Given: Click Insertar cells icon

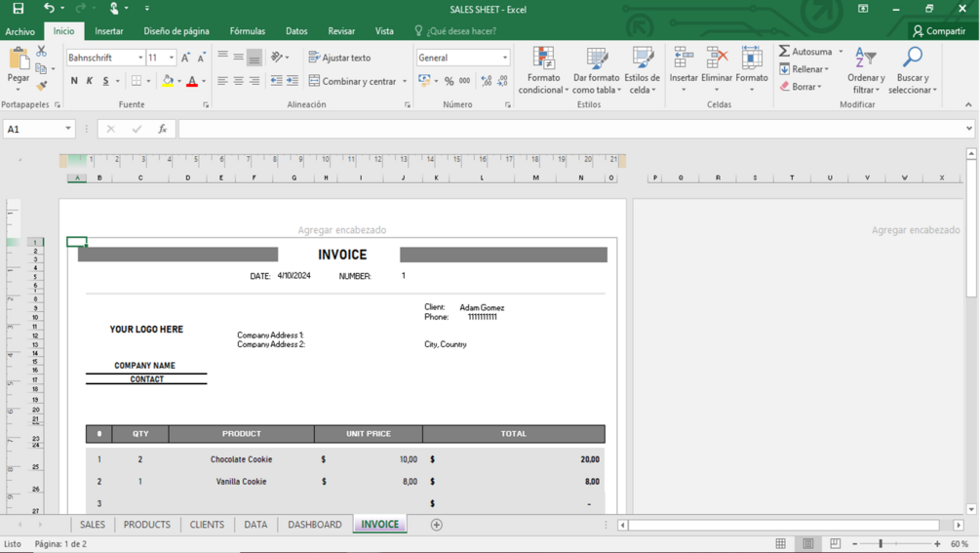Looking at the screenshot, I should click(684, 58).
